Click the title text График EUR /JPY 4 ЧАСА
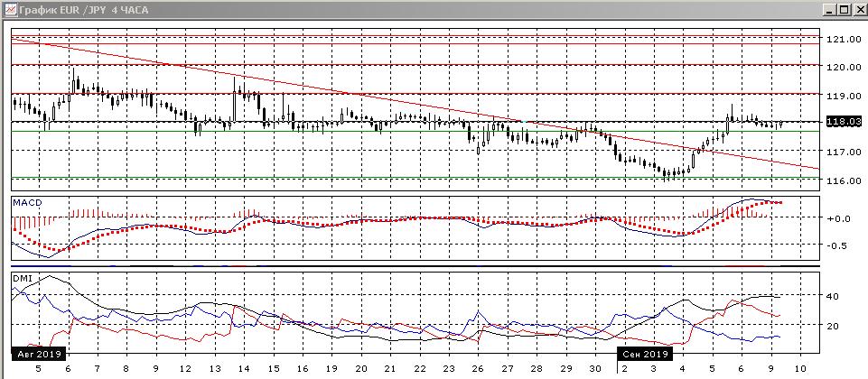 [83, 10]
